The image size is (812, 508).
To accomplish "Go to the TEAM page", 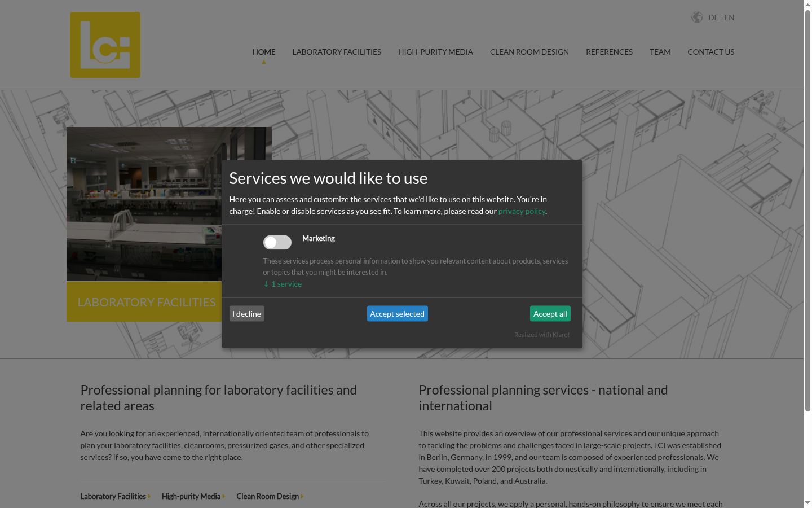I will pos(660,52).
